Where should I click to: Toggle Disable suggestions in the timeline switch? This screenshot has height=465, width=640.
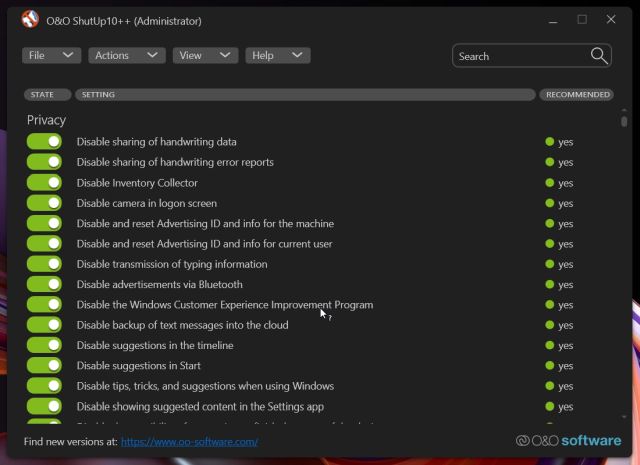pos(44,345)
